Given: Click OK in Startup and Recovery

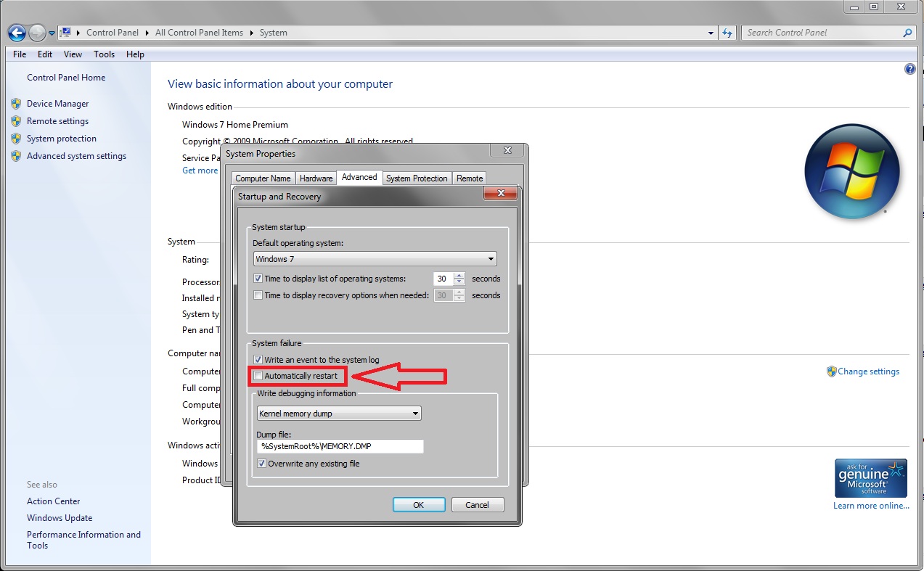Looking at the screenshot, I should [419, 505].
